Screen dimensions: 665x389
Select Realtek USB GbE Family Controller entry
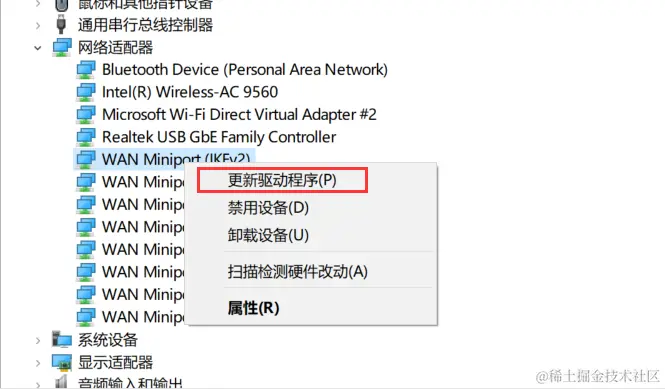[x=219, y=137]
